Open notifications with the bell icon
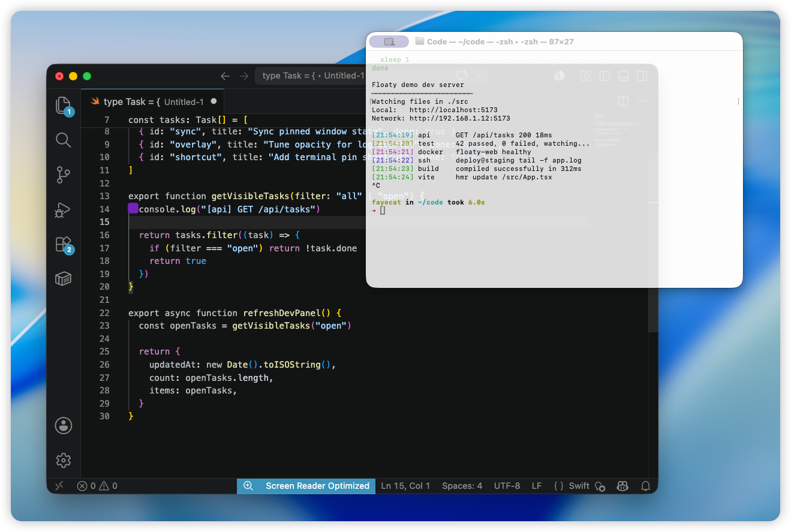The height and width of the screenshot is (532, 791). 646,486
